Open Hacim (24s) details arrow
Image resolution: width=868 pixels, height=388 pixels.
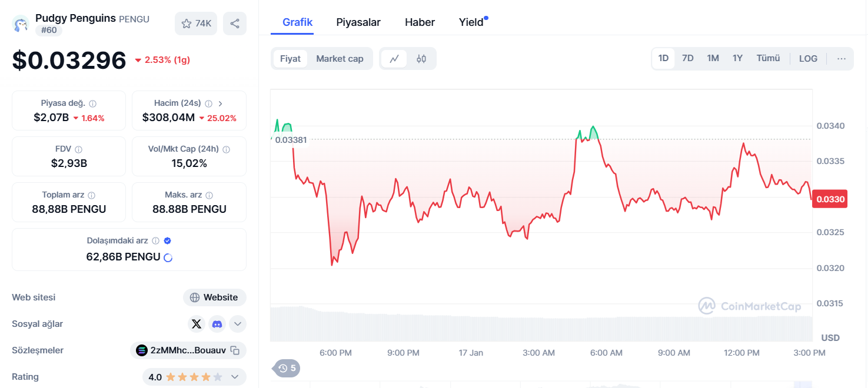[221, 103]
